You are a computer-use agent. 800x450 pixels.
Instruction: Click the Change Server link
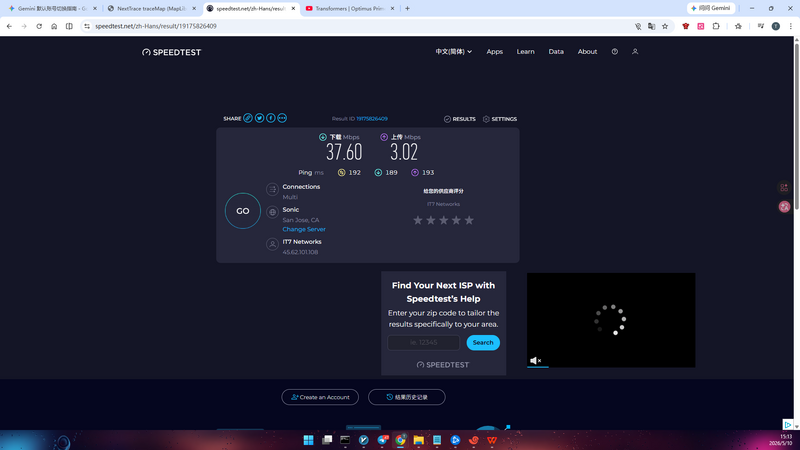[x=304, y=229]
